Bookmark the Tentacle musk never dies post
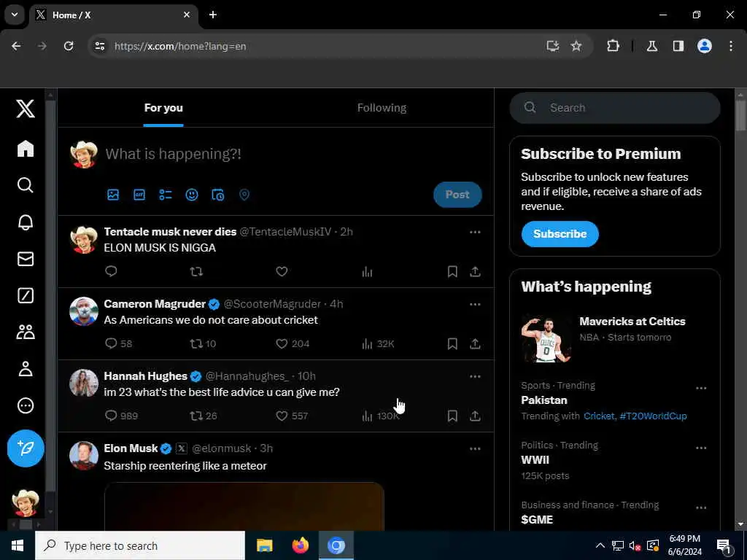The height and width of the screenshot is (560, 747). coord(452,271)
